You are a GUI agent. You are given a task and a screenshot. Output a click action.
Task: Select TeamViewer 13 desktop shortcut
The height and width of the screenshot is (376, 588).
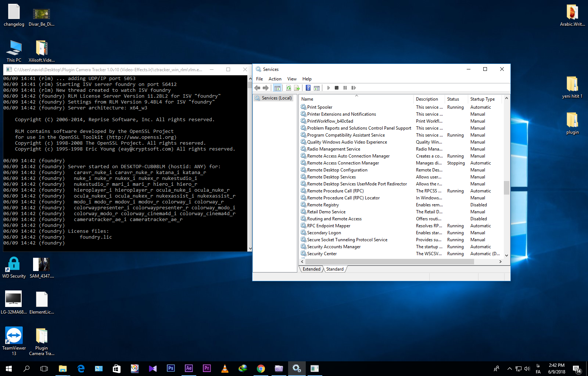coord(14,341)
